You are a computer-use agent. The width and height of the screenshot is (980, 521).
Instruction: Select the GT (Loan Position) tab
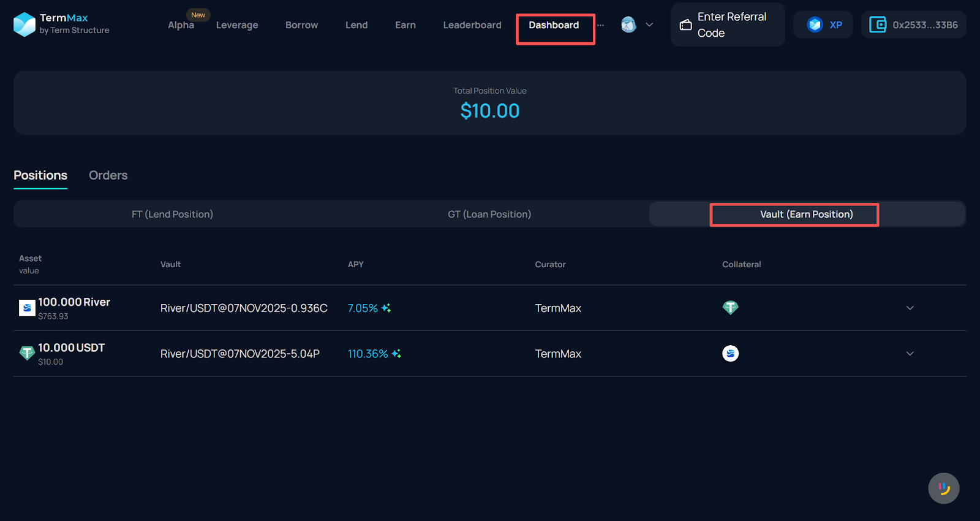489,215
